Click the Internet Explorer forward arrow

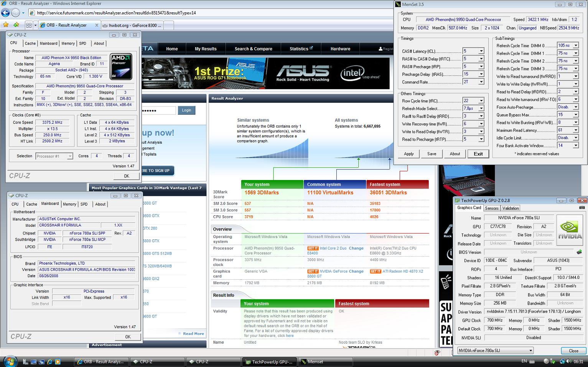point(15,13)
